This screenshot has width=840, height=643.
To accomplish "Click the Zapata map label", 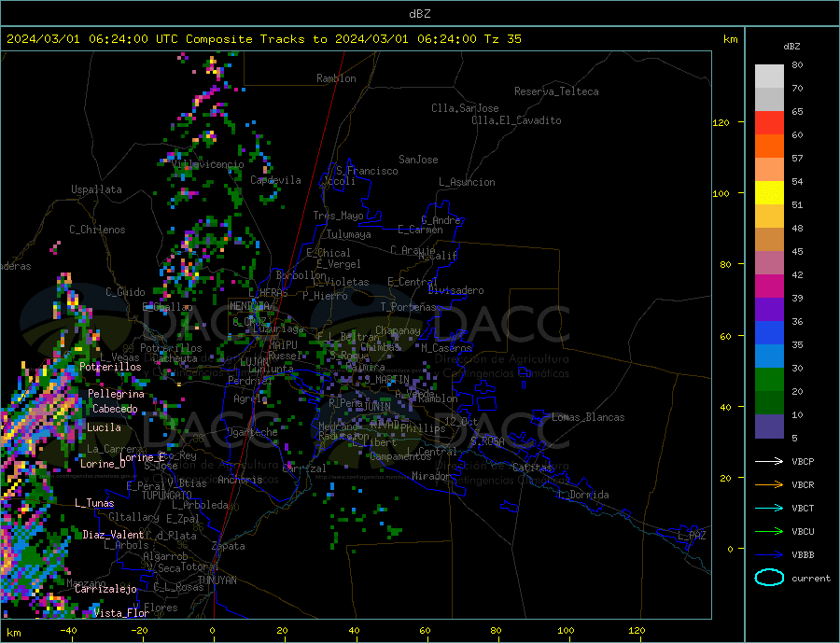I will tap(229, 546).
